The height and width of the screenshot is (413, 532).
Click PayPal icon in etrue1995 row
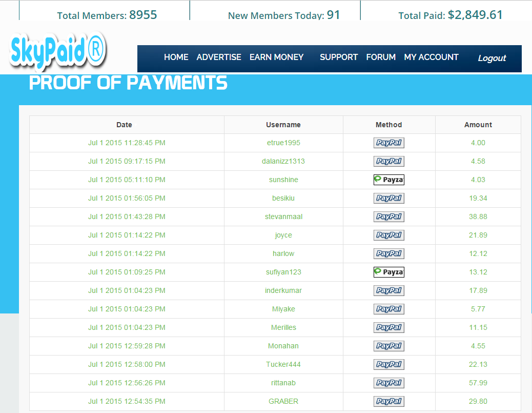389,143
